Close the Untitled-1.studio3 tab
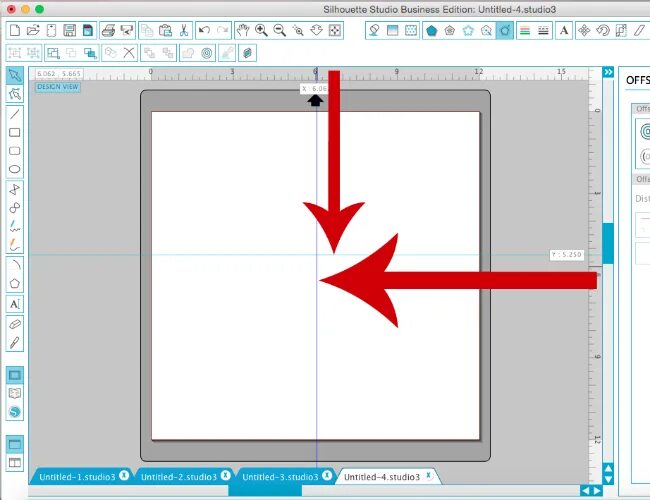 tap(124, 476)
